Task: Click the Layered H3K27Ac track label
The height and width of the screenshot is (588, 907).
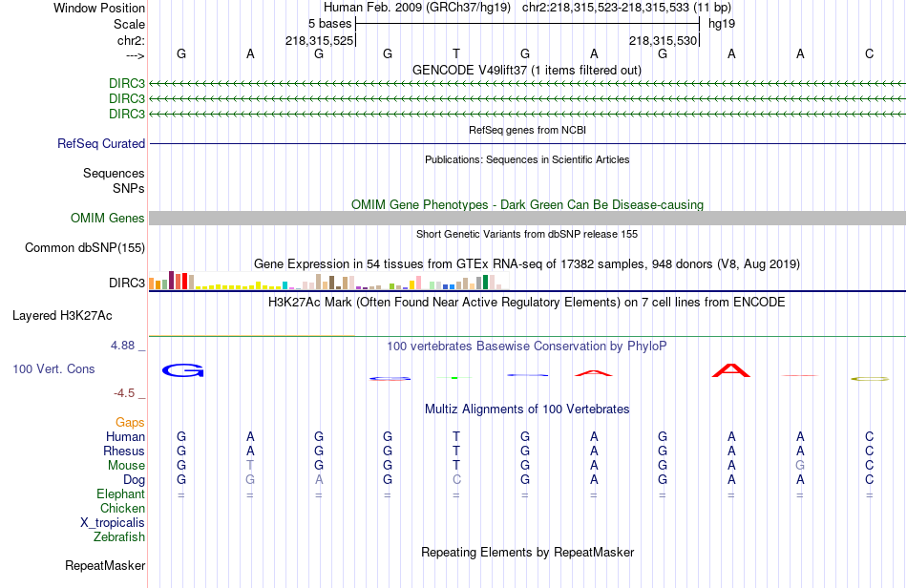Action: pos(62,316)
